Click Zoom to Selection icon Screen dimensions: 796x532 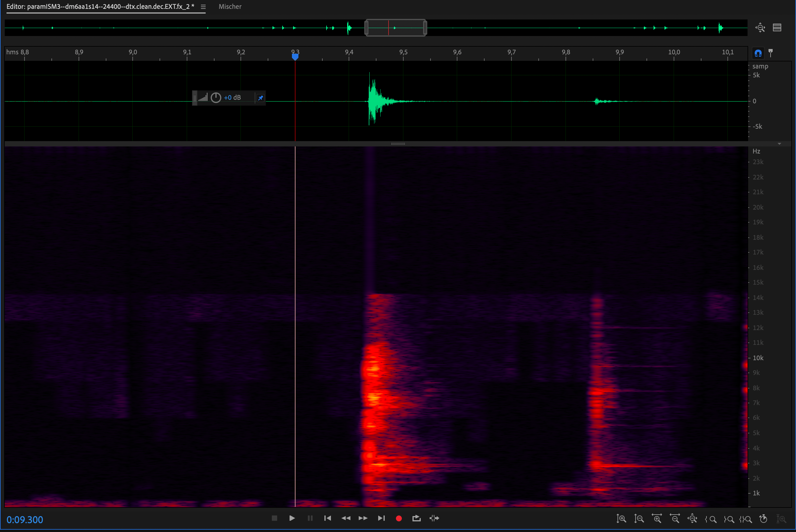746,519
